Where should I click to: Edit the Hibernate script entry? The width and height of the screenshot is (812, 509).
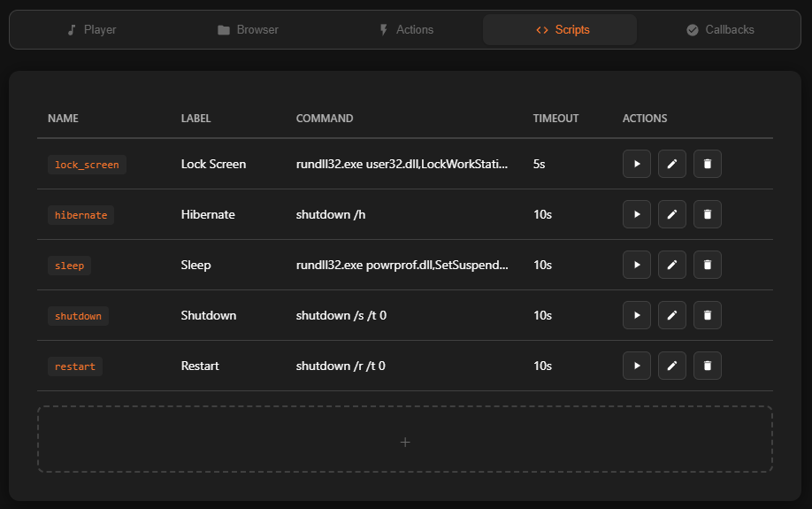(x=672, y=214)
